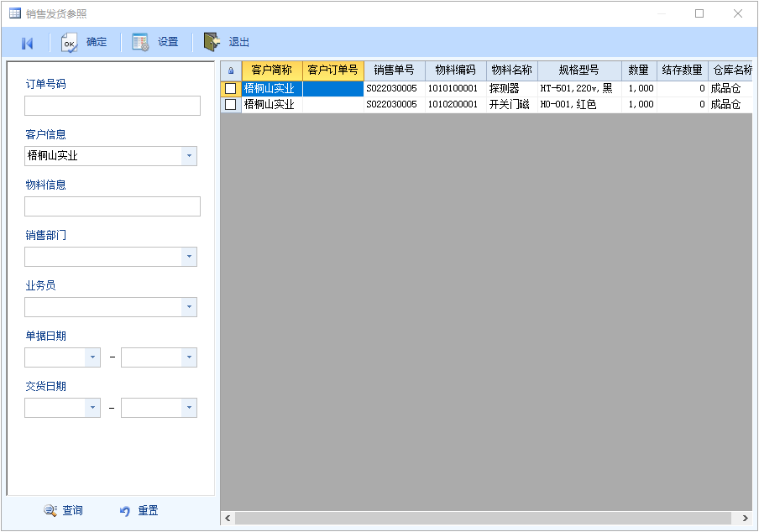Click the OK confirm icon

69,43
